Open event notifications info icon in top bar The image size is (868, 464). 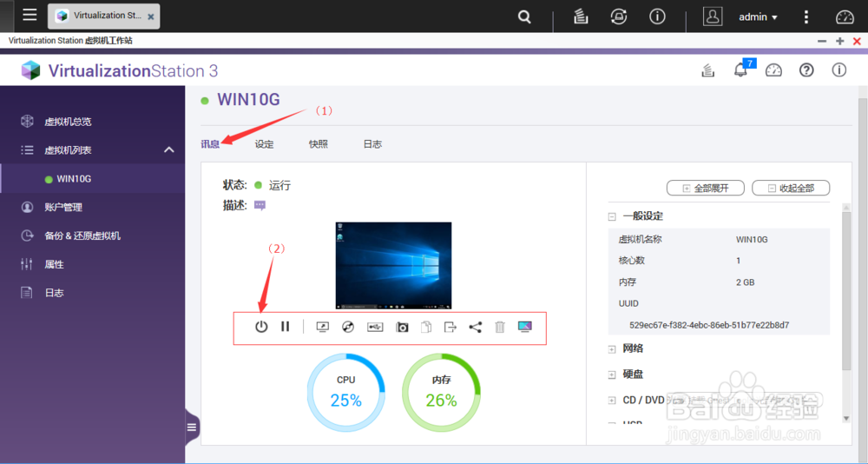tap(657, 17)
